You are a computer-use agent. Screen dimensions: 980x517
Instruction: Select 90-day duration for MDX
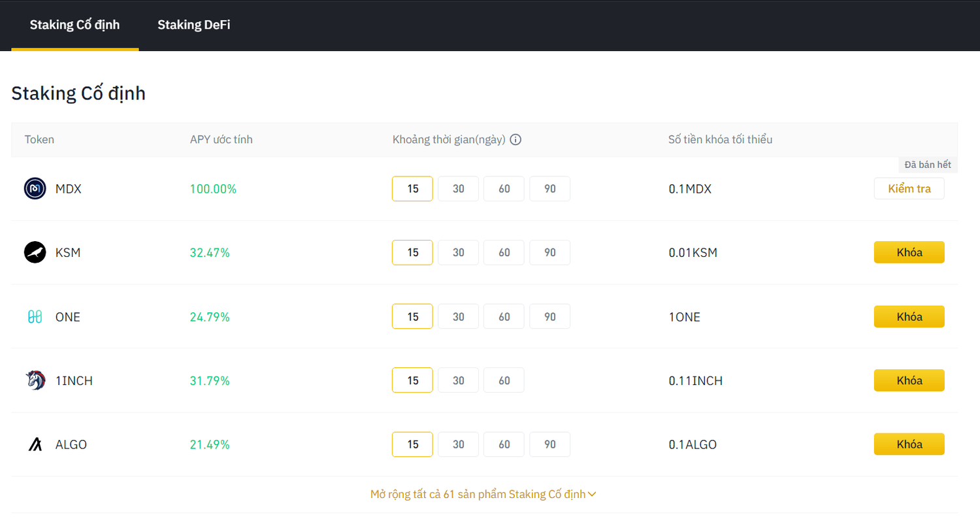pos(549,189)
